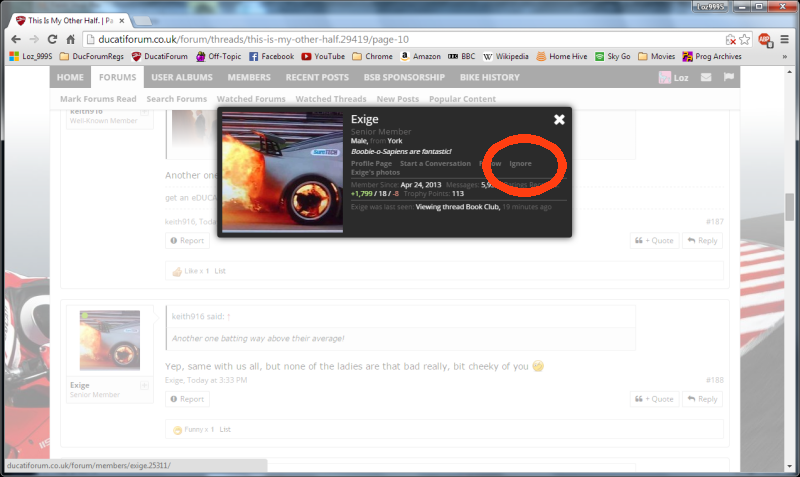The height and width of the screenshot is (477, 800).
Task: Click the address bar URL field
Action: [x=400, y=39]
